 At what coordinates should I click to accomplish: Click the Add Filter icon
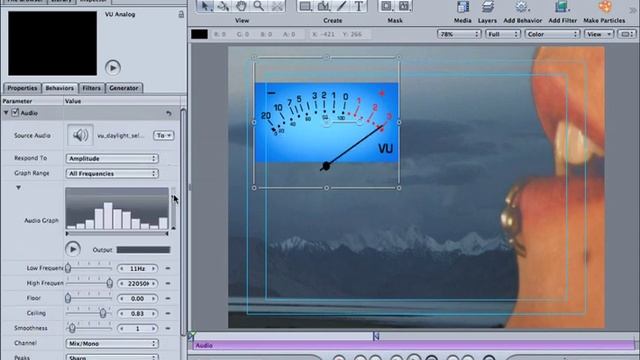tap(562, 7)
